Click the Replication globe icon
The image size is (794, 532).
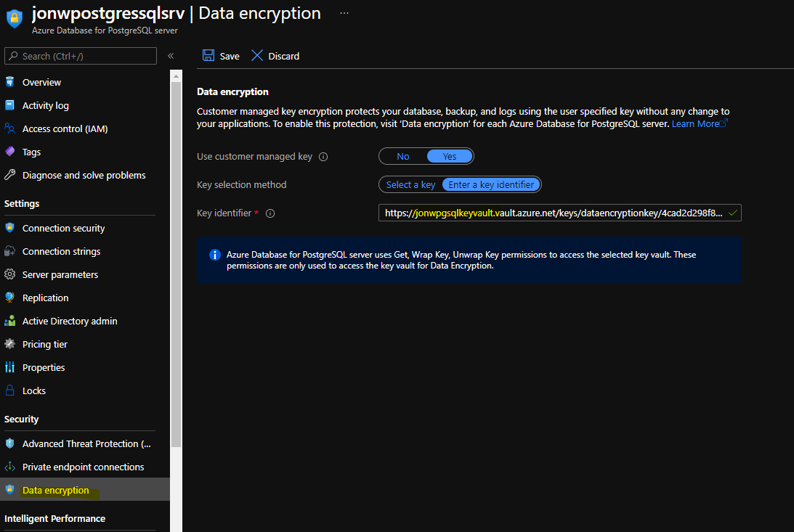[x=9, y=298]
